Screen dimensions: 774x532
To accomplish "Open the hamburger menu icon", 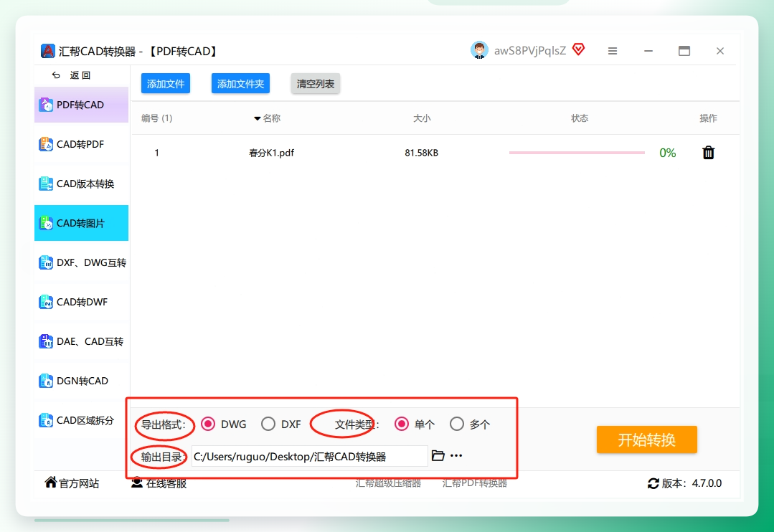I will click(613, 51).
